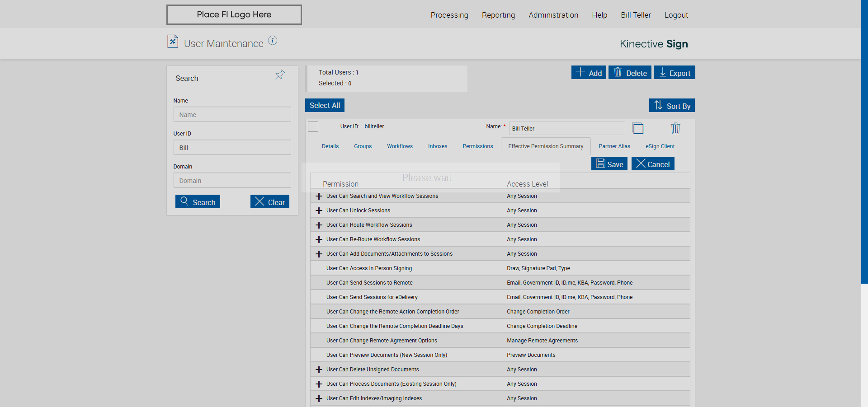
Task: Switch to the Partner Alias tab
Action: pos(614,146)
